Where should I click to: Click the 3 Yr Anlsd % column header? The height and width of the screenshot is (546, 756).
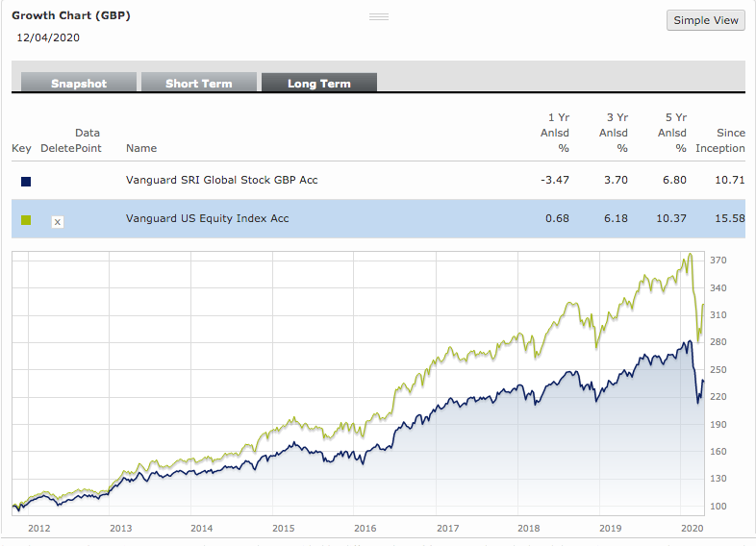pyautogui.click(x=614, y=133)
